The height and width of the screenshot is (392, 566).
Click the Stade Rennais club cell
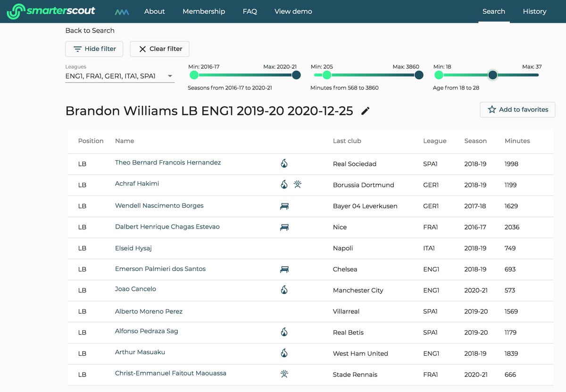(355, 375)
